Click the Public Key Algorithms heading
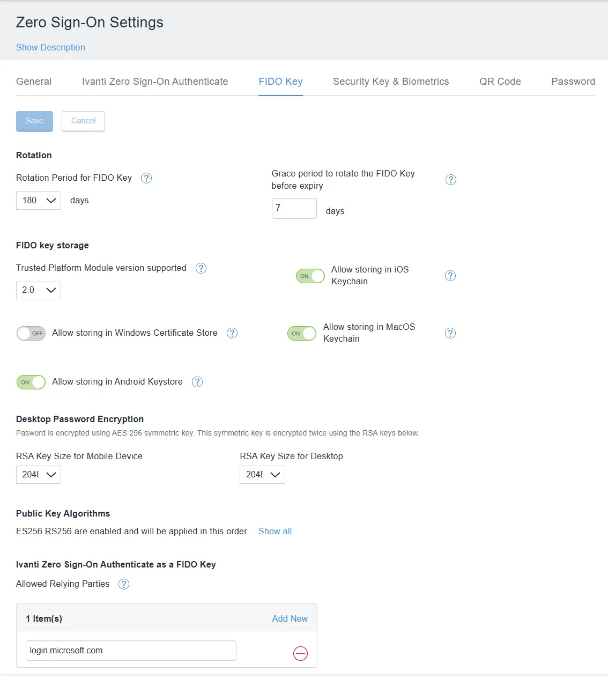Viewport: 608px width, 700px height. 63,513
